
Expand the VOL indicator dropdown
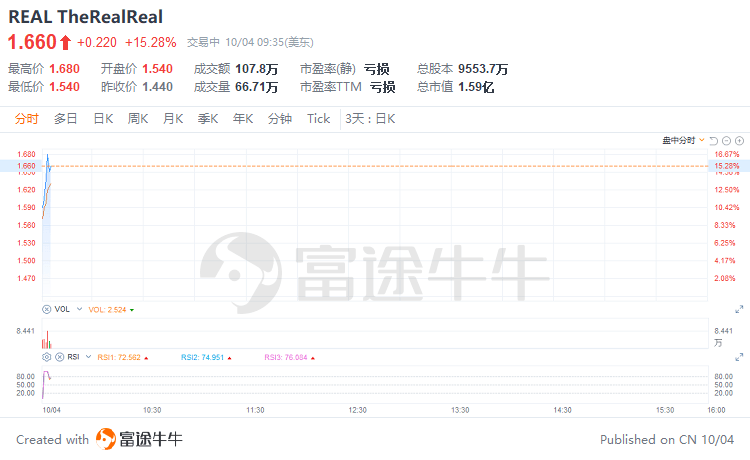79,309
